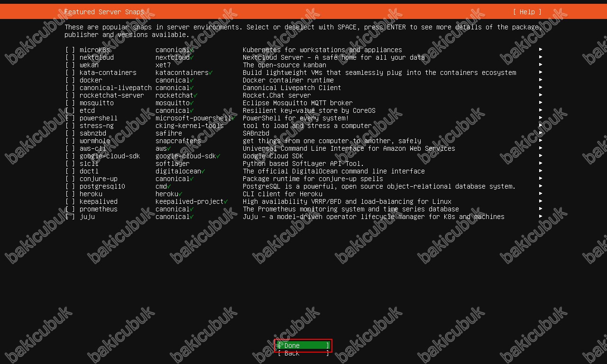
Task: Open details arrow for etcd row
Action: tap(541, 110)
